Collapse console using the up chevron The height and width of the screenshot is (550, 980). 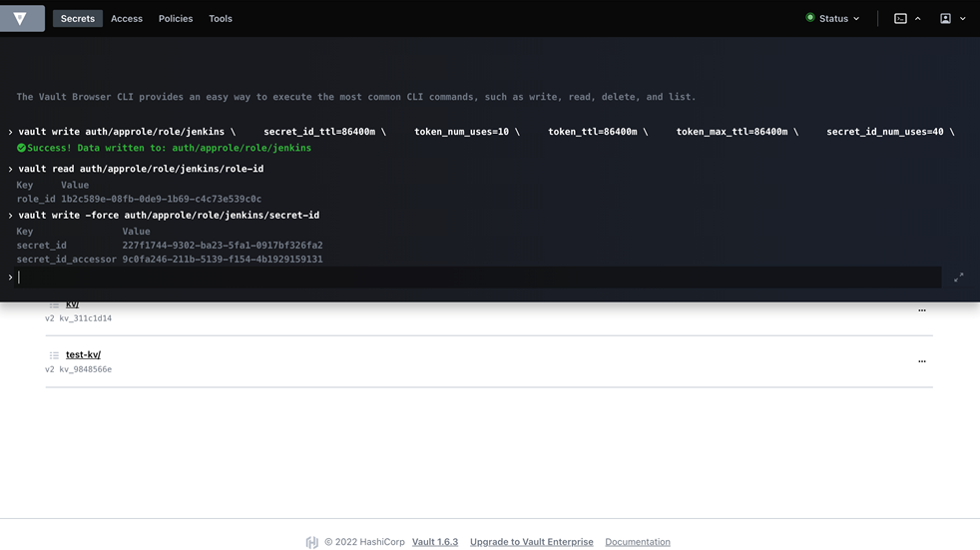pos(918,18)
